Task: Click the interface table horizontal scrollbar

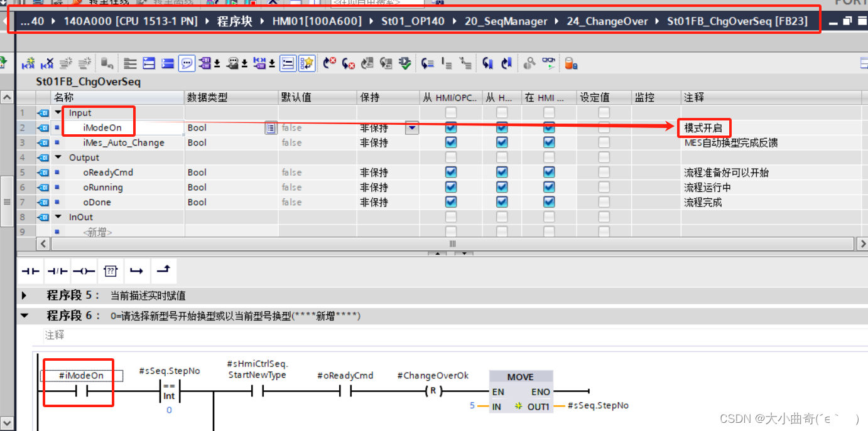Action: pos(451,243)
